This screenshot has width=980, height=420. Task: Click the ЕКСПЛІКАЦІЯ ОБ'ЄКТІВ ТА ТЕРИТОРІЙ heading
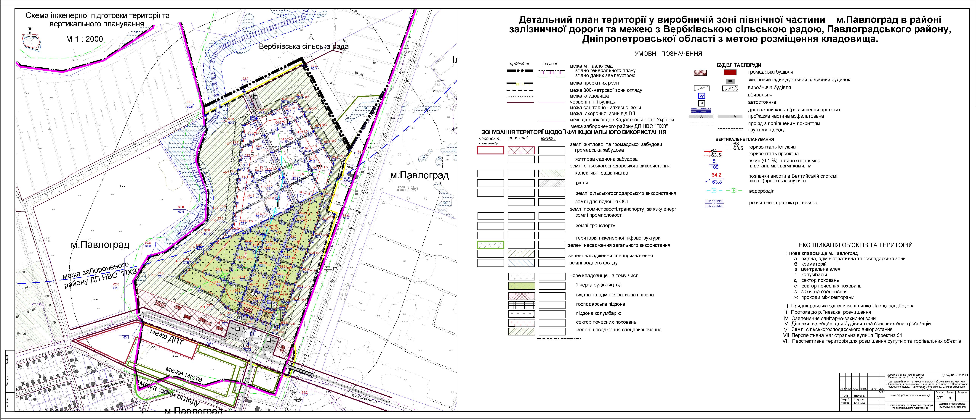point(855,245)
